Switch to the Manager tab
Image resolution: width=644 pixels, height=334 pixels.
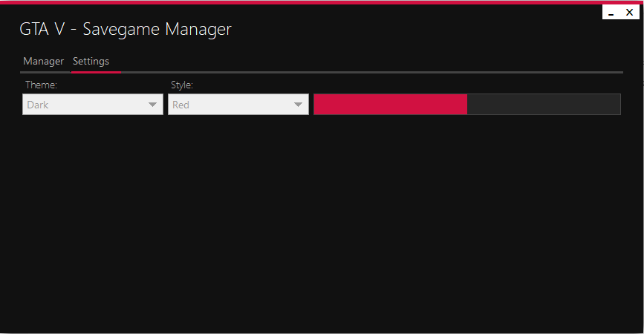point(44,61)
